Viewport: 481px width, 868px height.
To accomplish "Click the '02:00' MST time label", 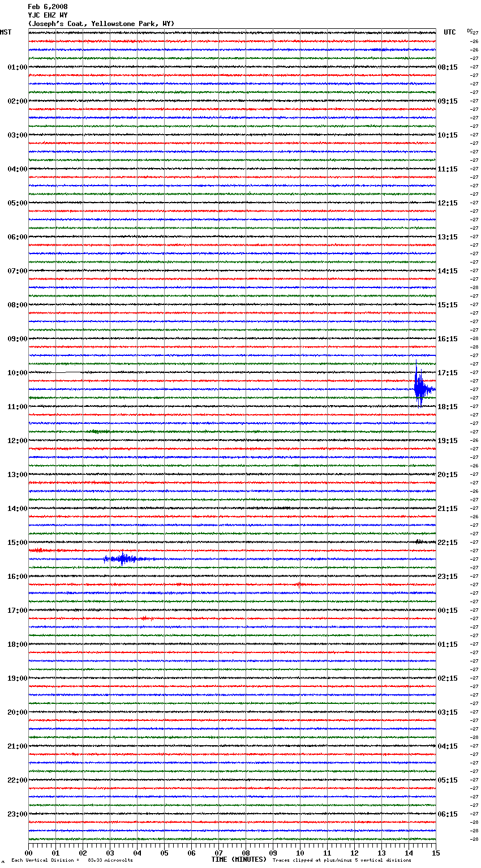I will 18,101.
